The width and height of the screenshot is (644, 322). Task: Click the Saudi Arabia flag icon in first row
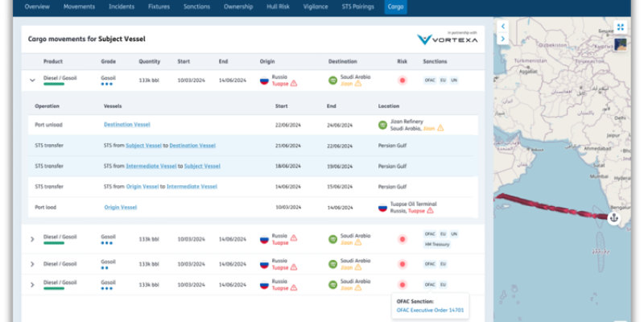coord(332,80)
